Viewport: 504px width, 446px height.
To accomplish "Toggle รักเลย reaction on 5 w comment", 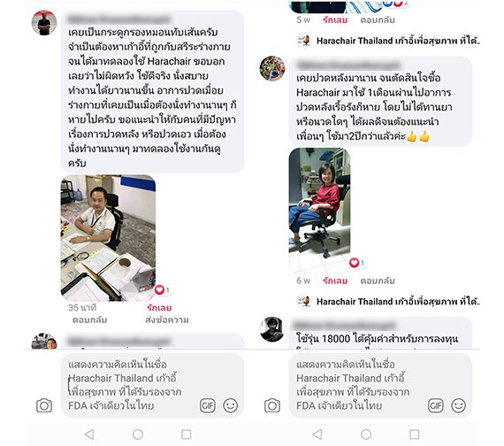I will point(335,20).
